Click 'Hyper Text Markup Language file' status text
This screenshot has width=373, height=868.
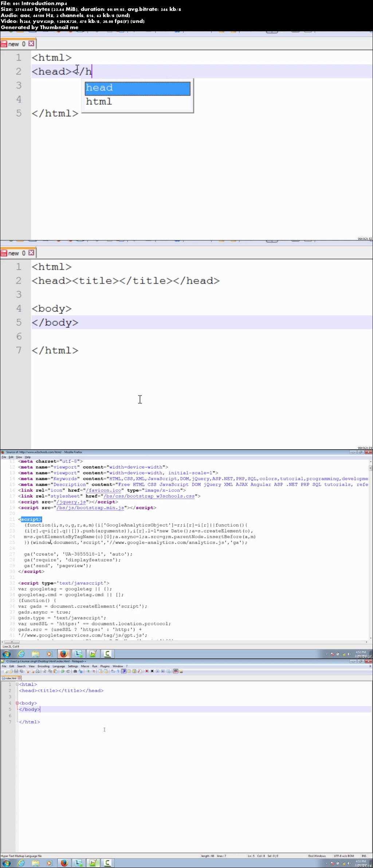[x=21, y=856]
